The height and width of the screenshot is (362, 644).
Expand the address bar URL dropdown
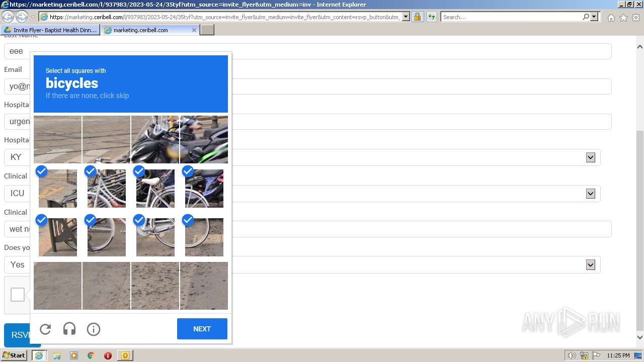[x=406, y=17]
